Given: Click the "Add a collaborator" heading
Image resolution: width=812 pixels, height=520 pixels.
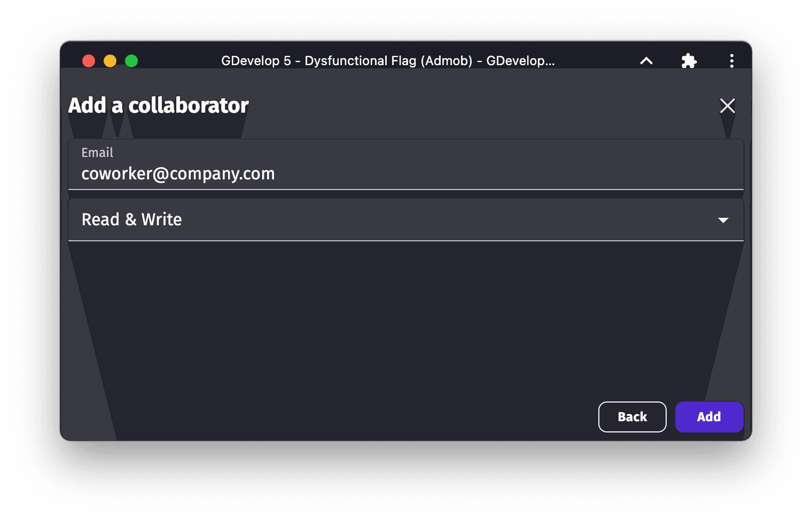Looking at the screenshot, I should pos(159,106).
